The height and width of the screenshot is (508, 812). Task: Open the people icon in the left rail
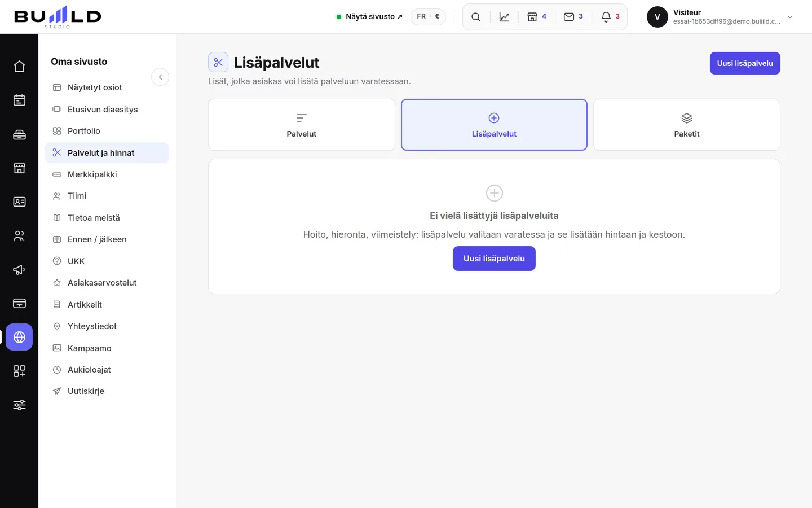pyautogui.click(x=19, y=236)
